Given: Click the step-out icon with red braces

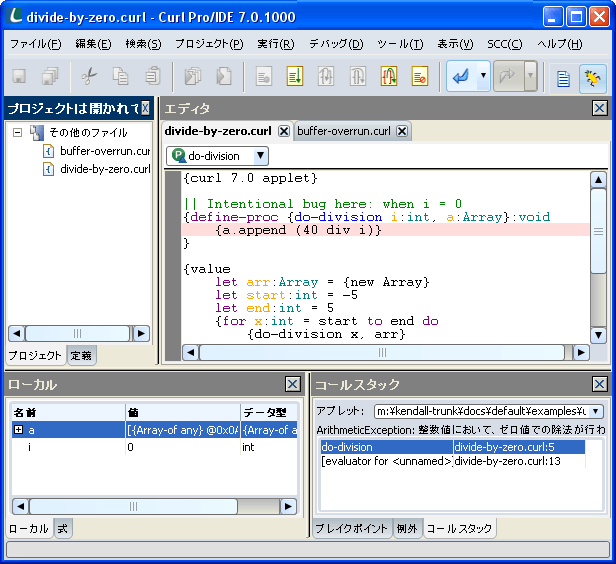Looking at the screenshot, I should (389, 76).
